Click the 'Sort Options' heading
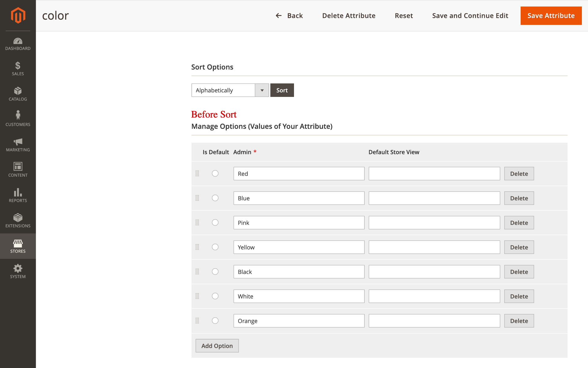Screen dimensions: 588x368 point(212,67)
